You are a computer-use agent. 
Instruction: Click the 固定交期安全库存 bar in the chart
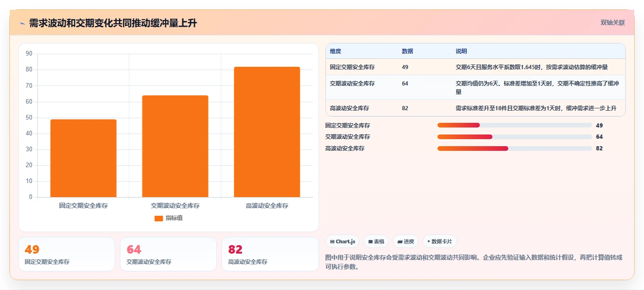(83, 158)
